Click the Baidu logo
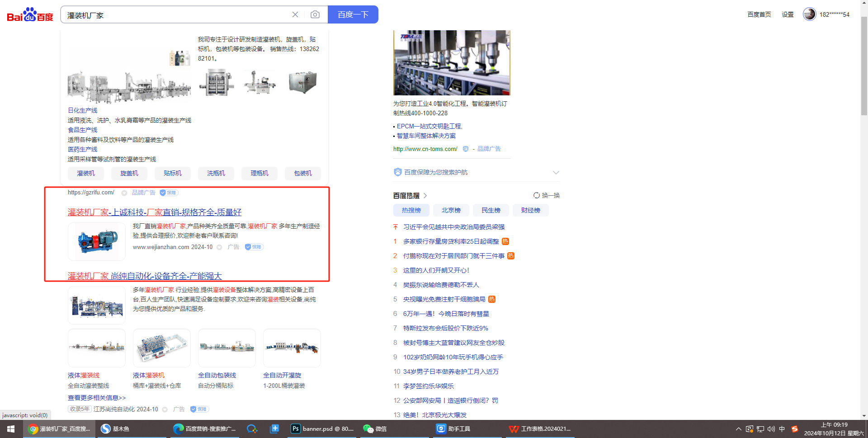The width and height of the screenshot is (868, 438). coord(30,14)
